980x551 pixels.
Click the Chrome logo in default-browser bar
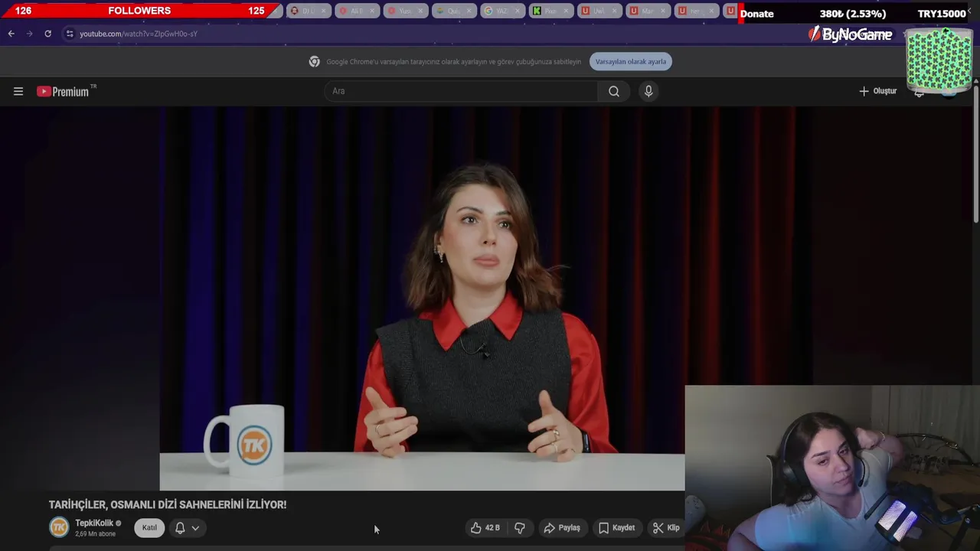314,61
